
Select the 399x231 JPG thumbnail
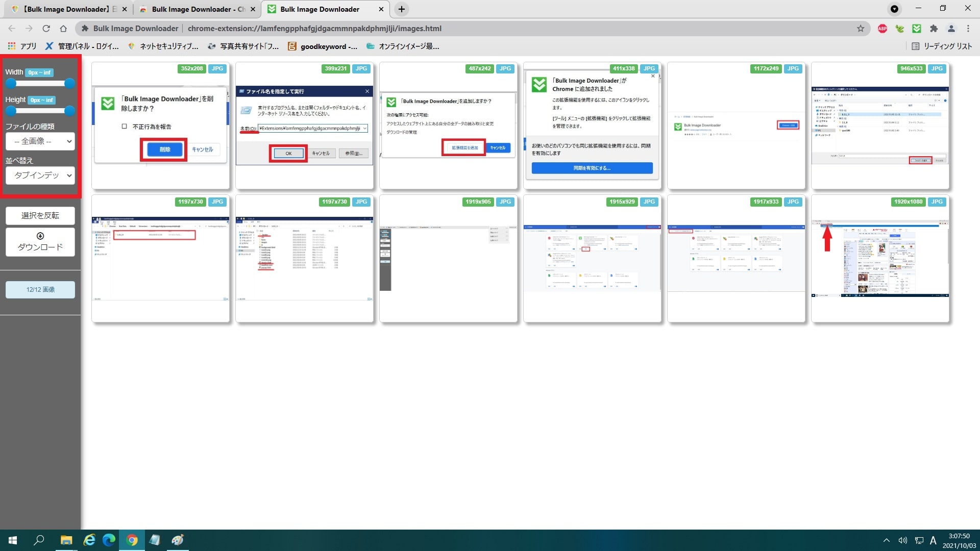coord(304,126)
